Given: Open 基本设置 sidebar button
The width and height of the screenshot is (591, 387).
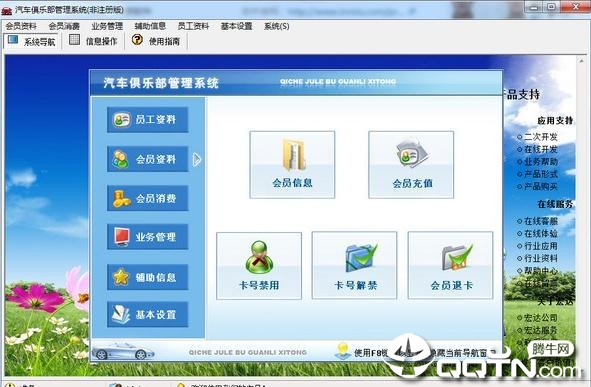Looking at the screenshot, I should point(147,314).
